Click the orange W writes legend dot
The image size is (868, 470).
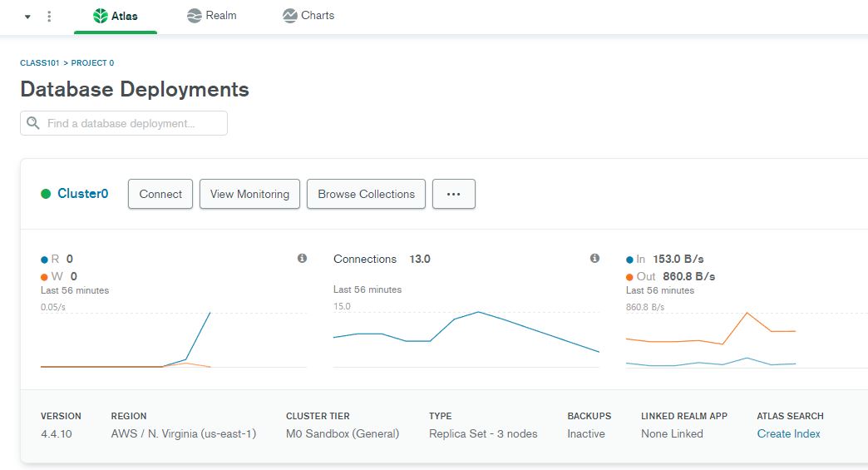click(x=44, y=277)
